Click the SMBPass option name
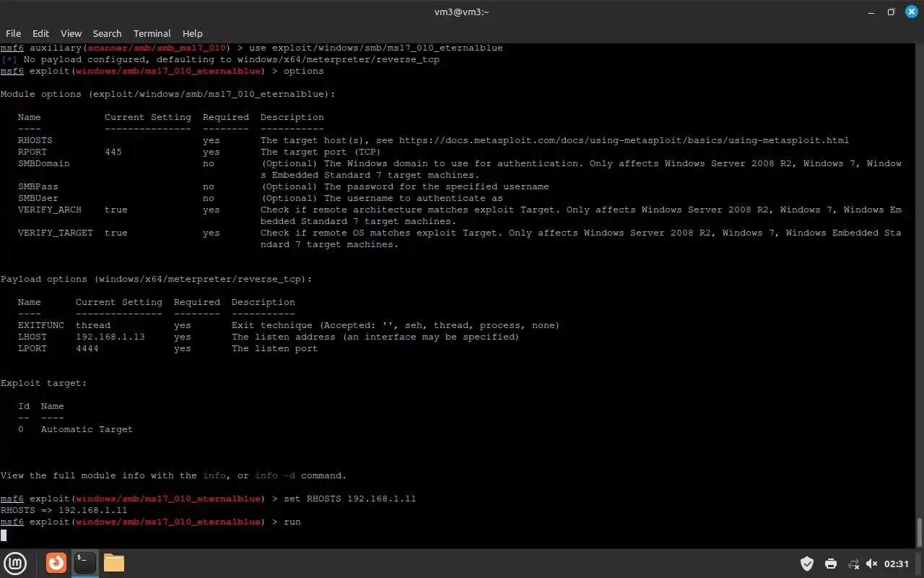This screenshot has height=578, width=924. [38, 186]
